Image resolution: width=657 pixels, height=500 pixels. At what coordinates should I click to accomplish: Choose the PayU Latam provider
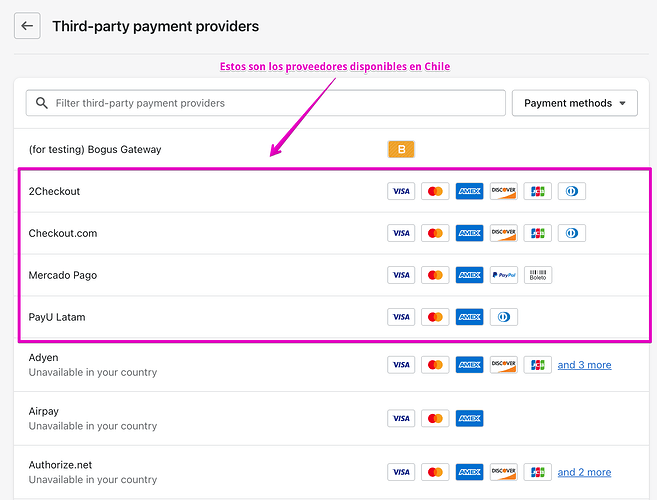pos(57,317)
